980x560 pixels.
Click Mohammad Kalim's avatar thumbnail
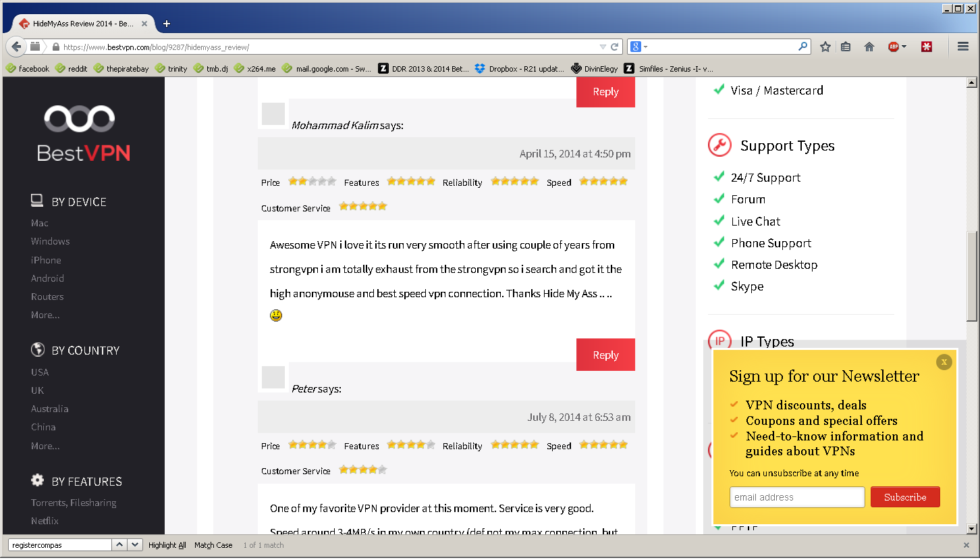pos(273,114)
